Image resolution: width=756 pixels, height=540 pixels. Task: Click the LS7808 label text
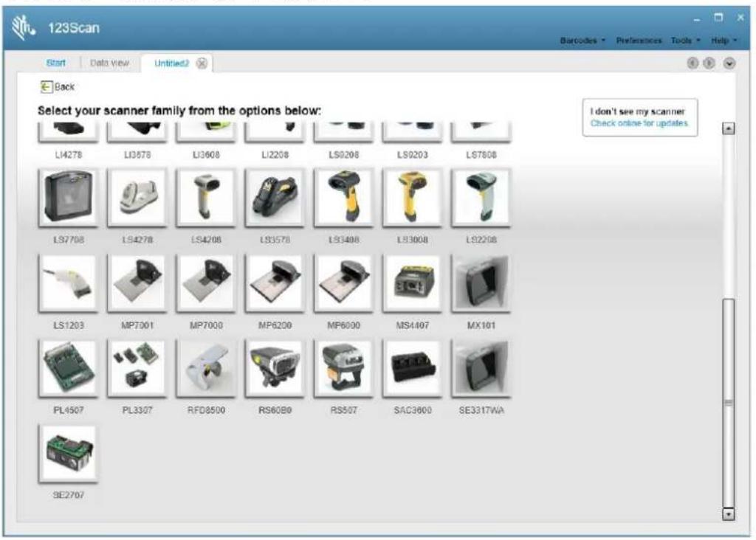tap(481, 155)
